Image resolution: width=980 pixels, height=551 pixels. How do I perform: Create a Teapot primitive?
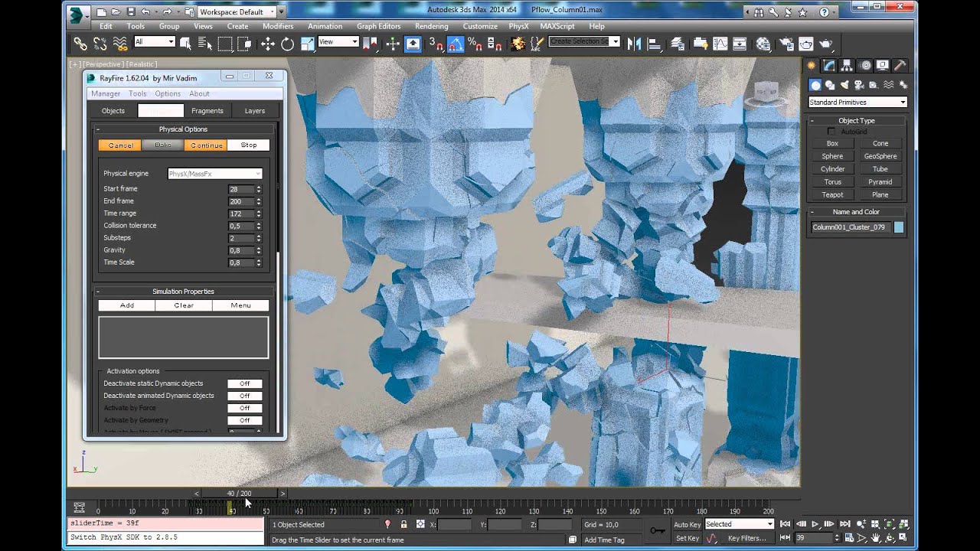(832, 194)
